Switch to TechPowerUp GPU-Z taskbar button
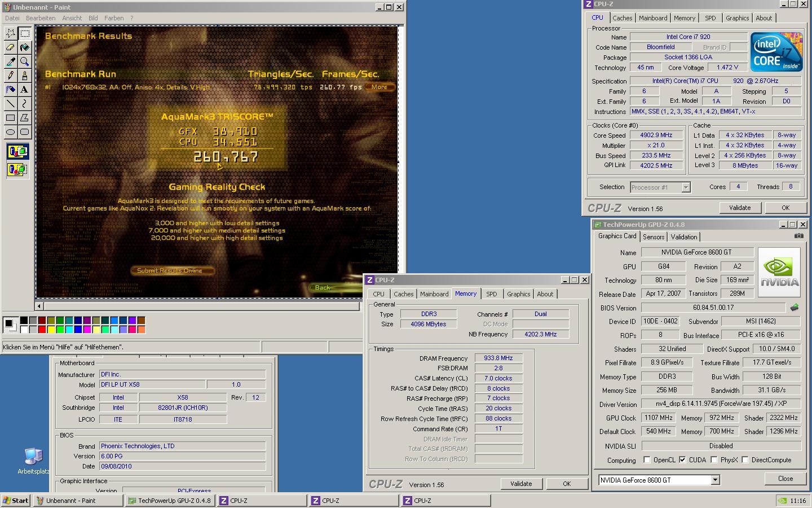 pyautogui.click(x=169, y=501)
